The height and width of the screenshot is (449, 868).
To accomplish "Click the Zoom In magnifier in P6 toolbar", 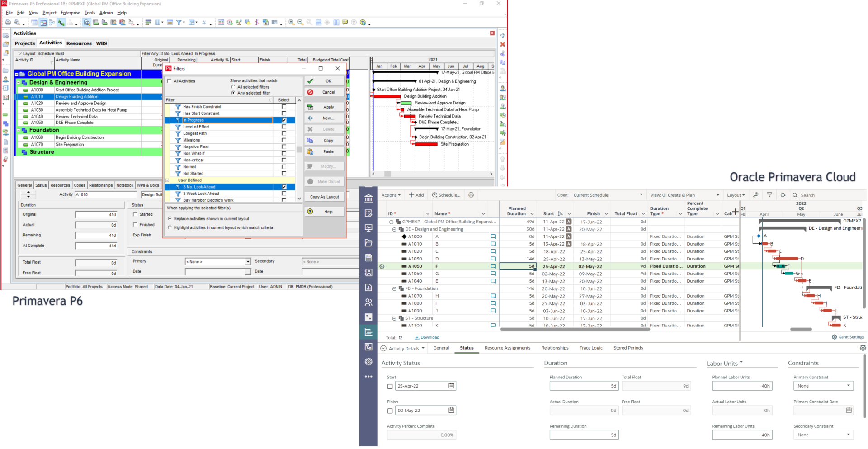I will tap(292, 22).
